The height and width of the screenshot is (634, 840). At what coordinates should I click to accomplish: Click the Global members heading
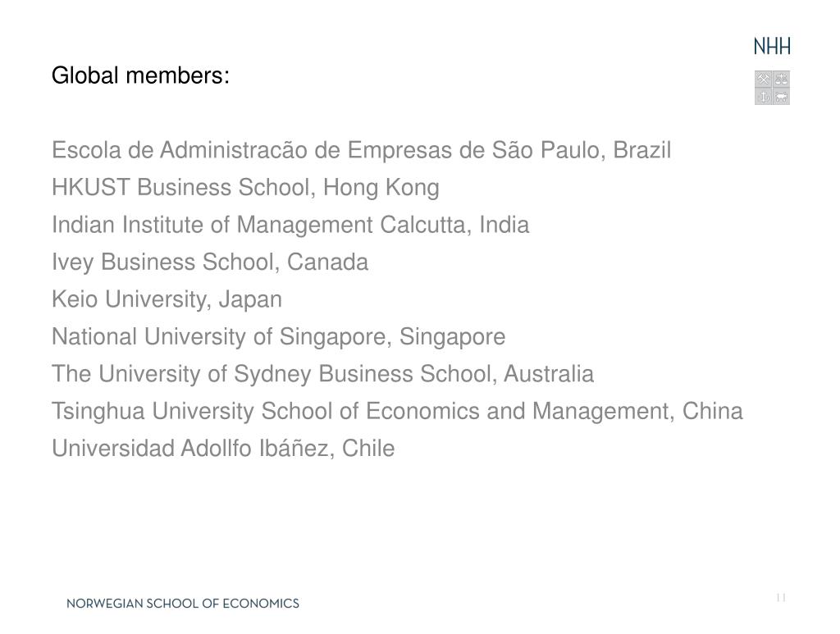pos(140,75)
